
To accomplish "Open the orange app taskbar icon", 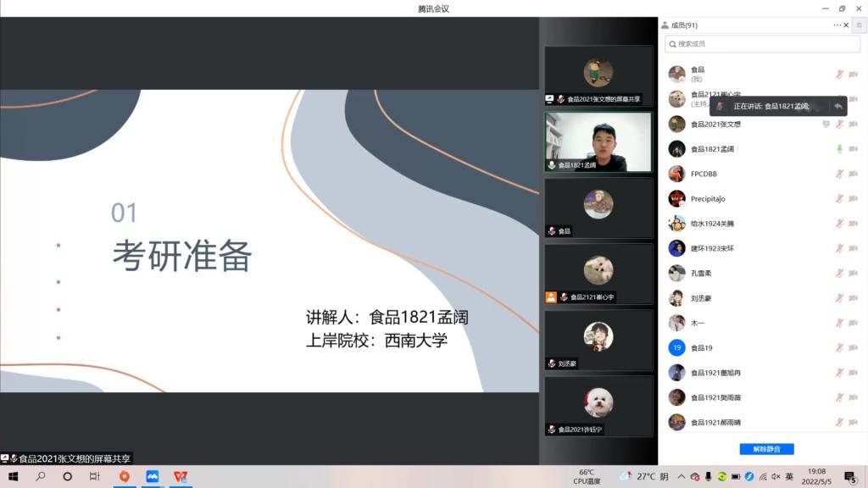I will click(x=125, y=476).
